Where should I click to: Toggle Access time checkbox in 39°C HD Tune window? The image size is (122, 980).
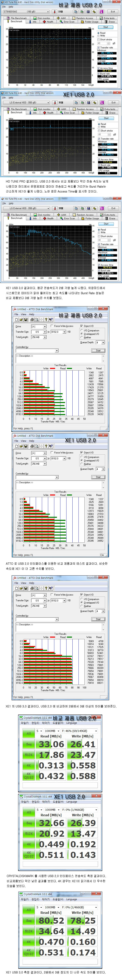[99, 265]
